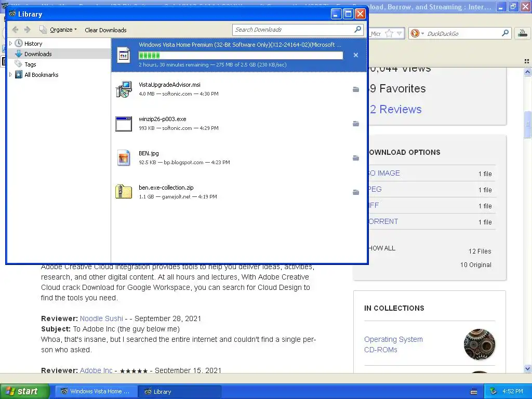This screenshot has width=532, height=399.
Task: Click SHOW ALL download options
Action: pos(382,248)
